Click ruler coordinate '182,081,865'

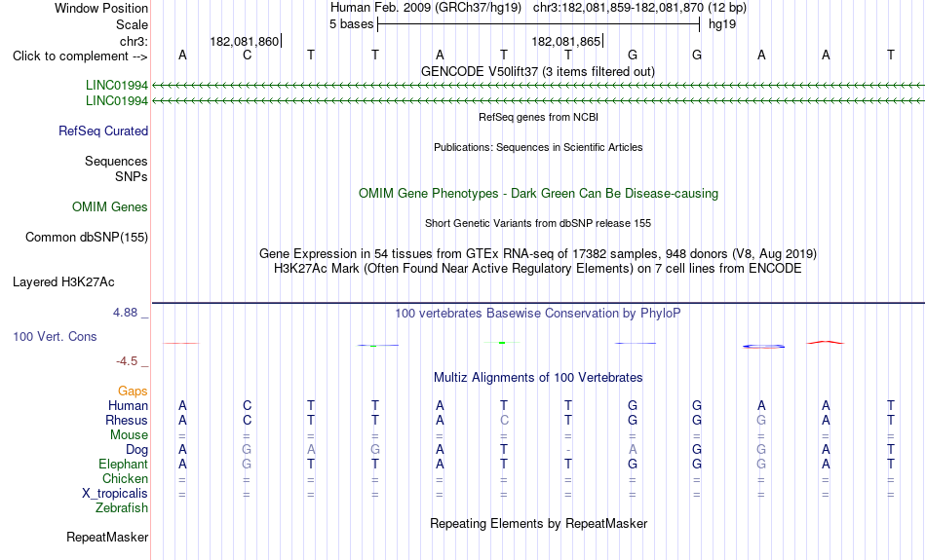pos(565,41)
